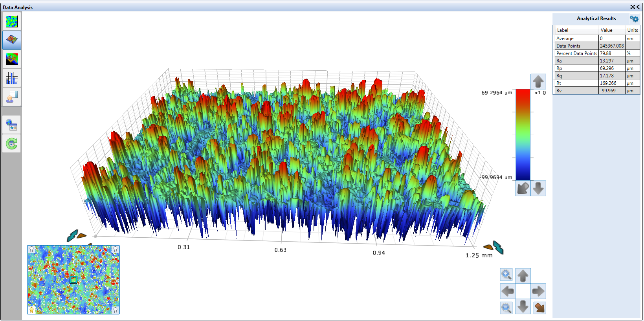Click the rainbow height color scale bar
This screenshot has height=321, width=644.
(x=523, y=134)
